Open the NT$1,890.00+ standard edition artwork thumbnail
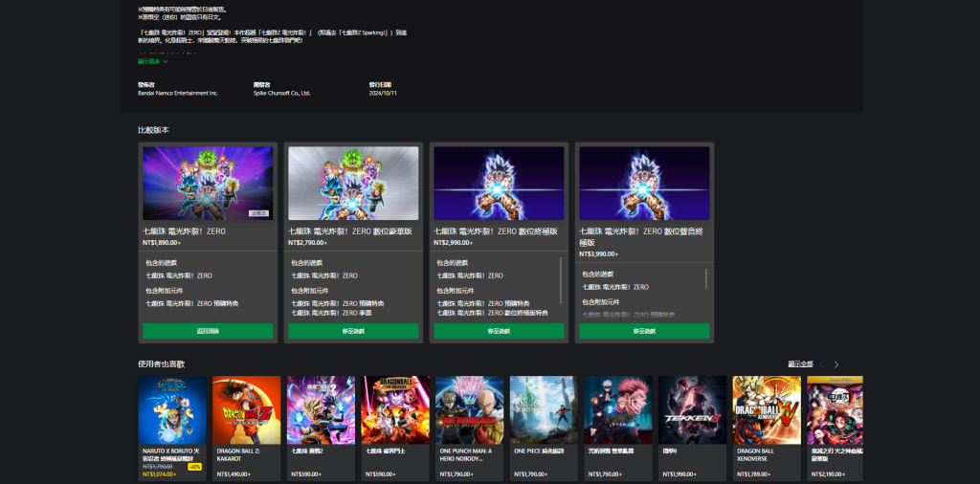 [208, 183]
